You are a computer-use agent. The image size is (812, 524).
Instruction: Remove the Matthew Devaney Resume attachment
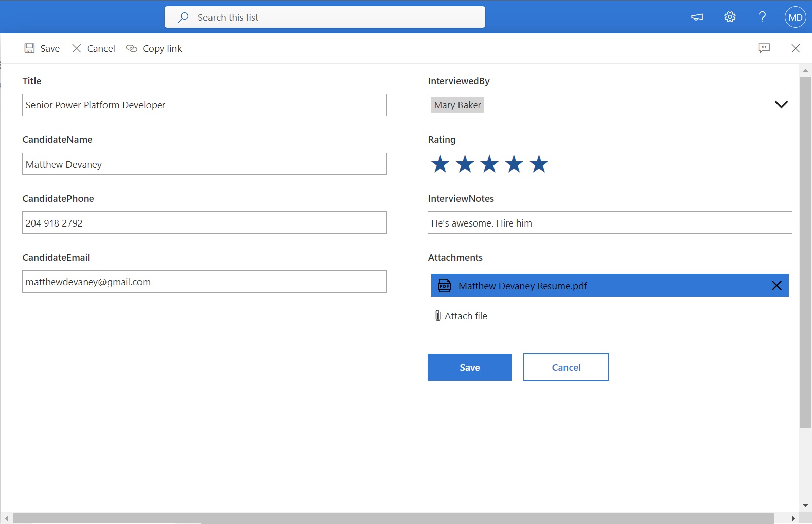(x=776, y=285)
